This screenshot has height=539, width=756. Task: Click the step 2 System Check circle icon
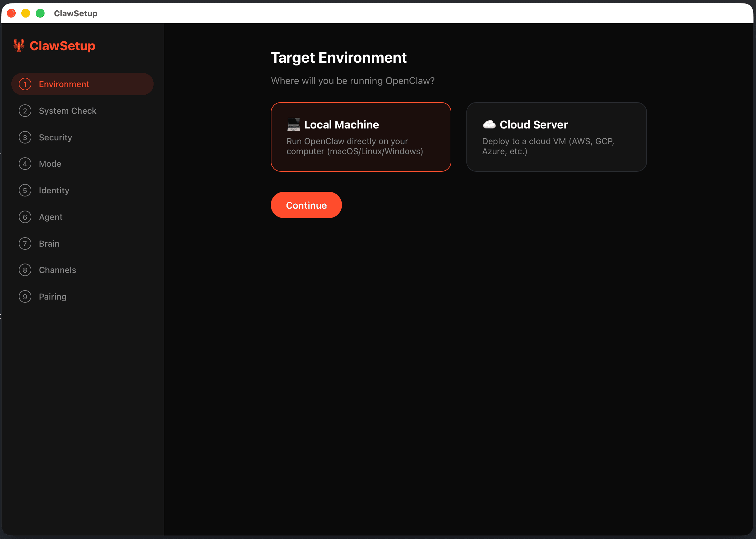pyautogui.click(x=25, y=111)
